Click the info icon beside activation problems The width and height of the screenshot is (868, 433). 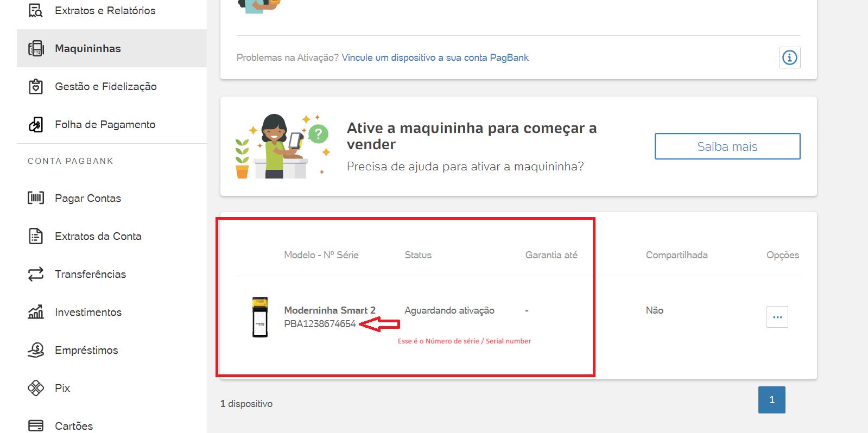pos(789,58)
